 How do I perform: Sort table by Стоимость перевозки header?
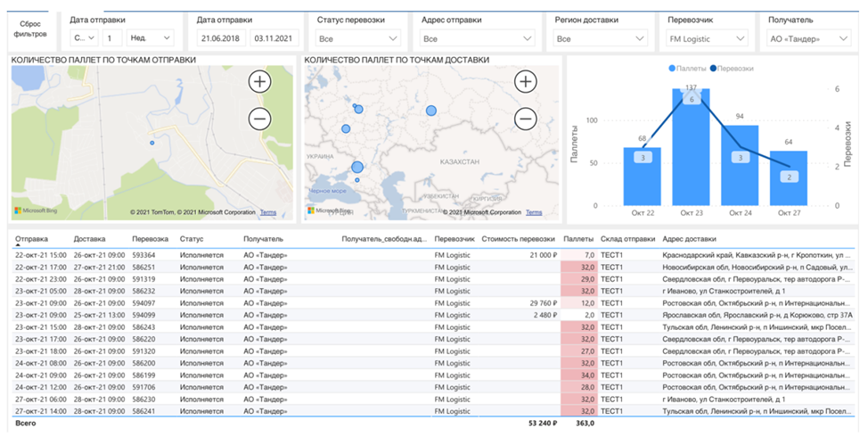click(x=518, y=239)
